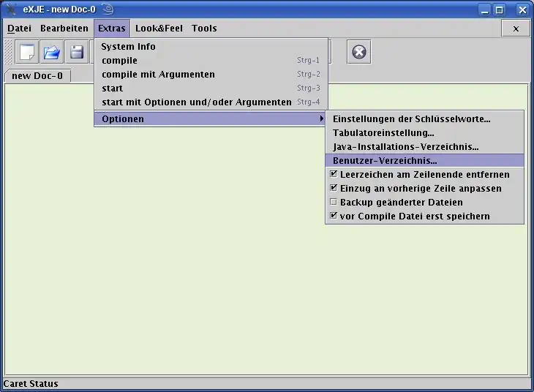Uncheck vor Compile Datei erst speichern

(x=334, y=216)
